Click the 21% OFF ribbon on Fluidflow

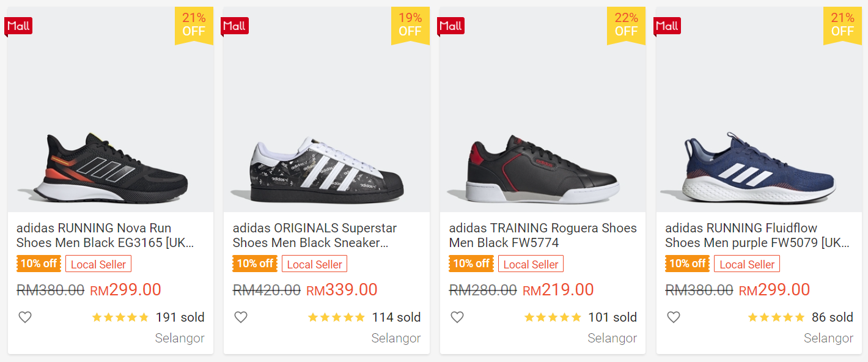[842, 24]
